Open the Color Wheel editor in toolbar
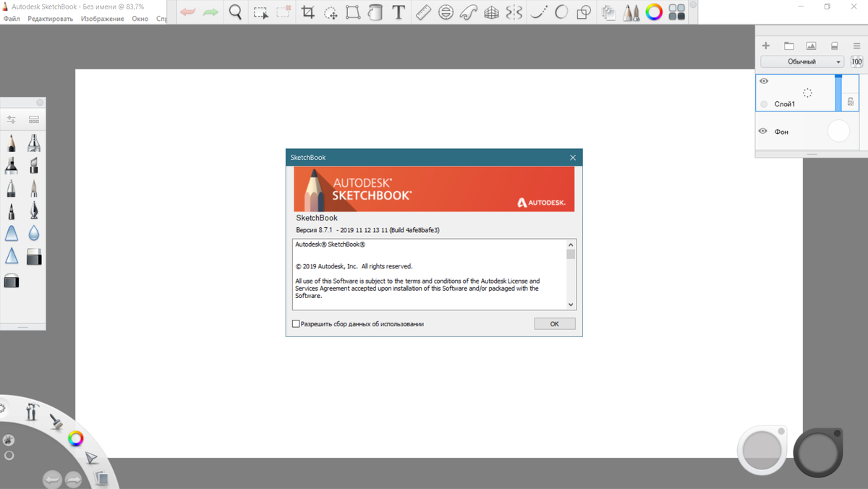This screenshot has width=868, height=489. pos(654,12)
